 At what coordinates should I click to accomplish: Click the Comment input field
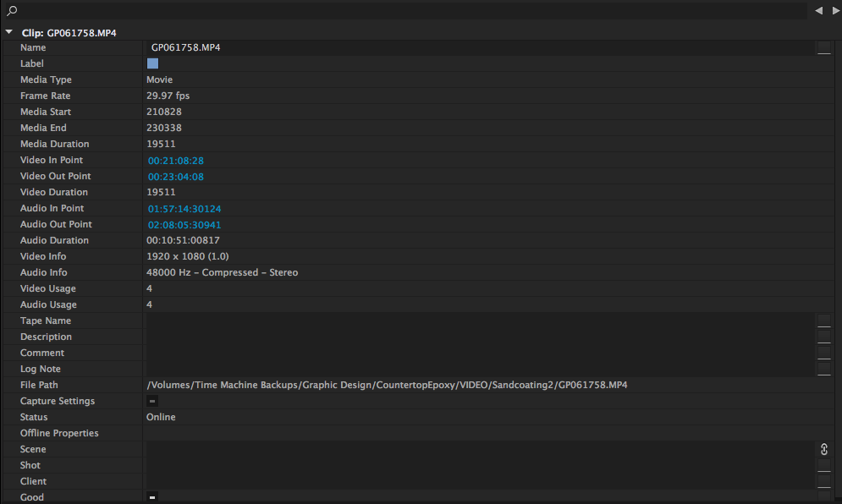[x=480, y=353]
